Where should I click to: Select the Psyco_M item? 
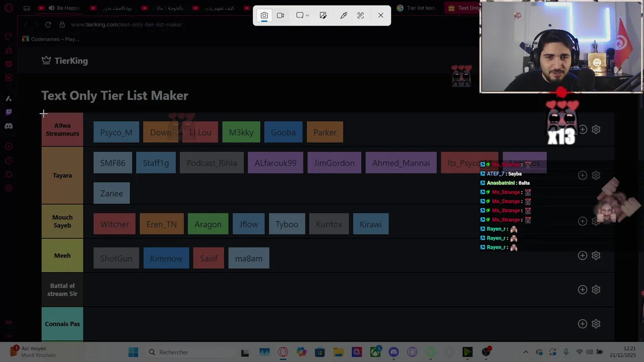coord(116,132)
